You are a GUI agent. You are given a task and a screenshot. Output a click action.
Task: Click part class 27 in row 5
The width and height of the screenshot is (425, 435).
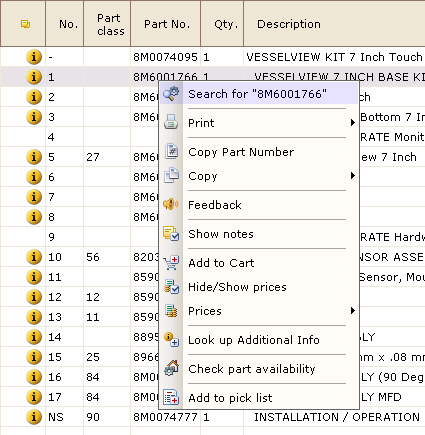pos(93,157)
